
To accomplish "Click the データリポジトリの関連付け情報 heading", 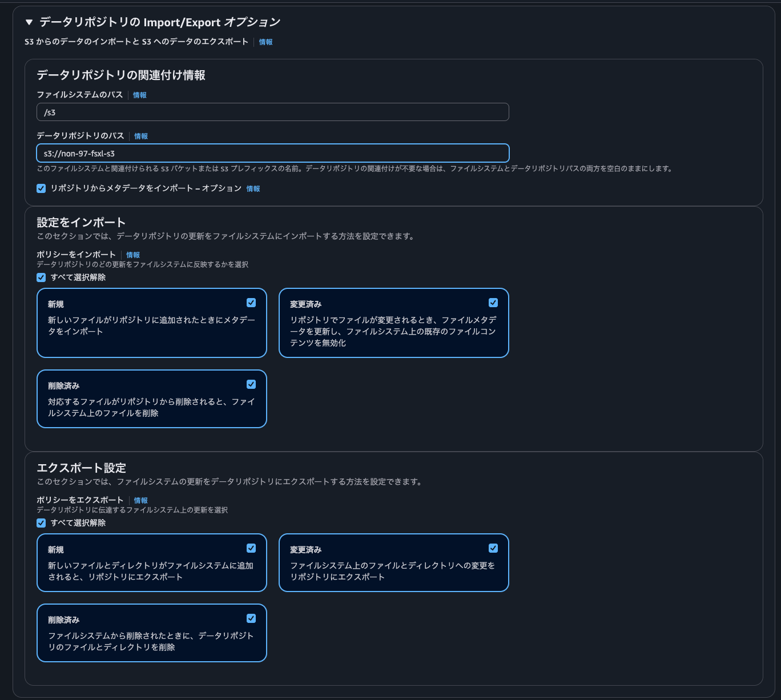I will (x=121, y=75).
